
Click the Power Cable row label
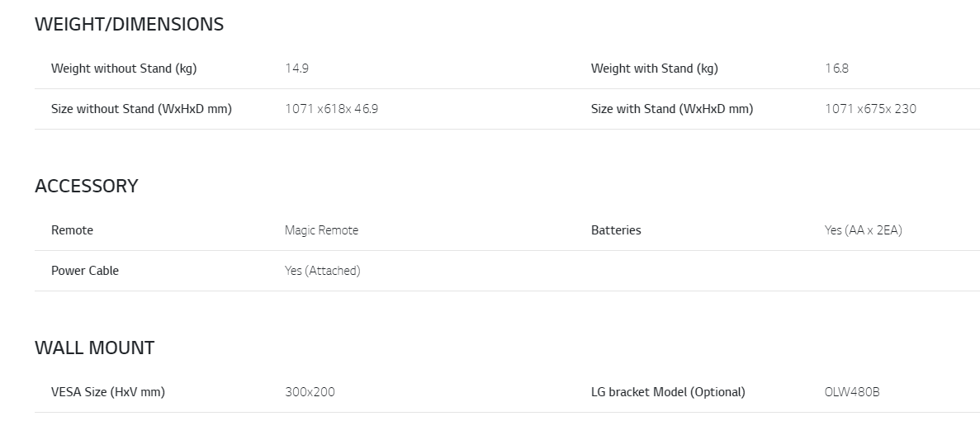coord(85,271)
